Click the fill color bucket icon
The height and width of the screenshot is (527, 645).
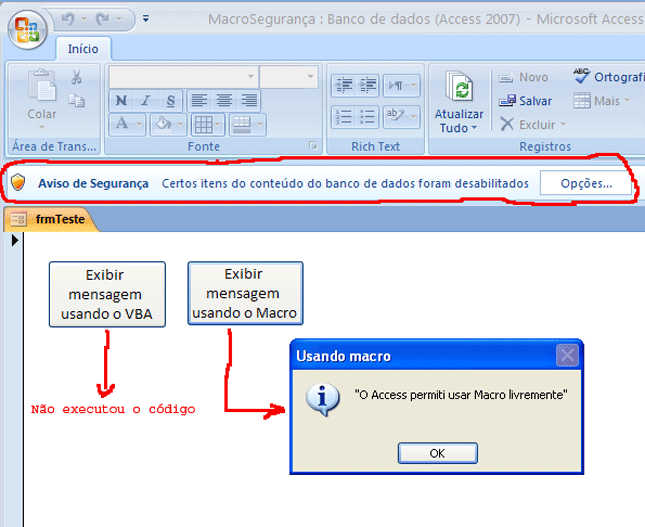click(x=163, y=124)
